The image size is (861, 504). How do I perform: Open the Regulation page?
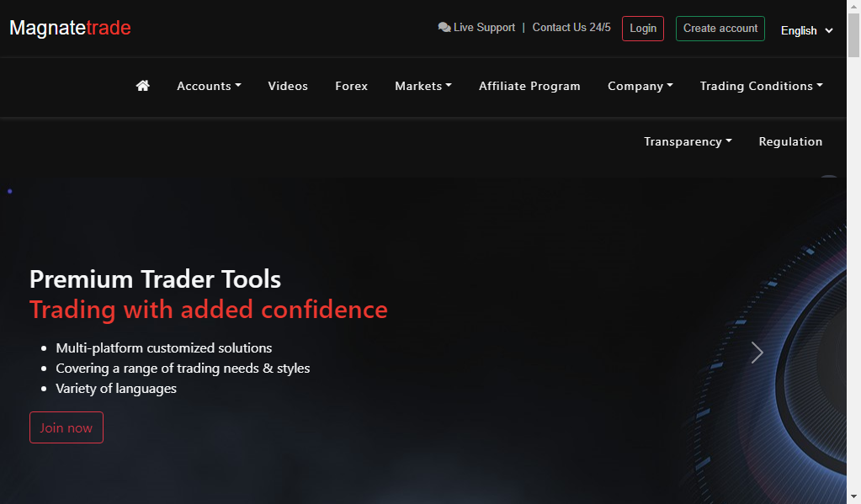click(790, 141)
